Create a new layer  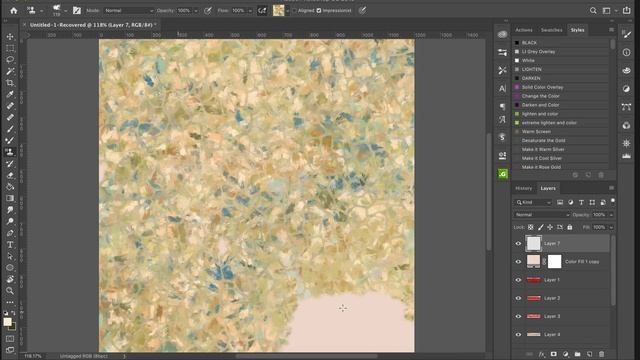(589, 354)
